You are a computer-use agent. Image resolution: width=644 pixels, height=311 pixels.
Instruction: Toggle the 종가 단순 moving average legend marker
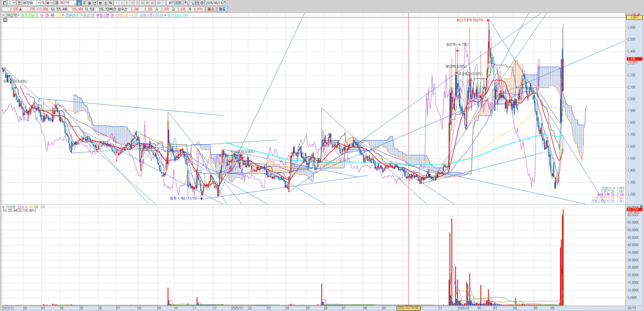19,15
